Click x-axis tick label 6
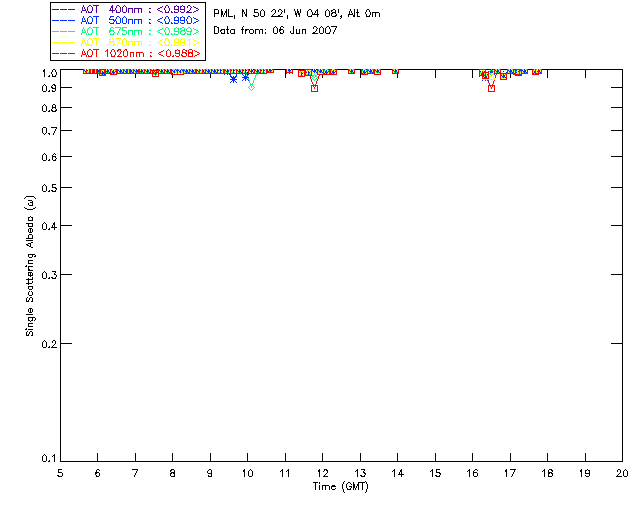This screenshot has width=640, height=512. coord(98,473)
